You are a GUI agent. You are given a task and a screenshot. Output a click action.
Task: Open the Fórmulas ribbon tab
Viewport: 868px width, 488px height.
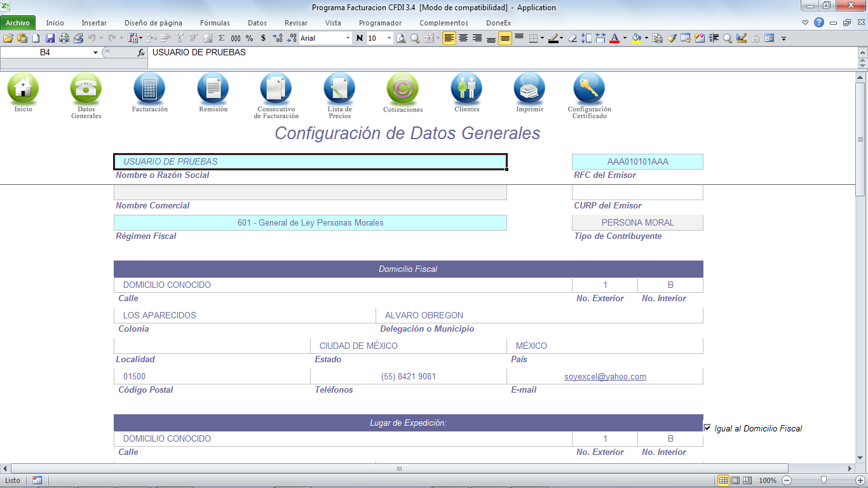coord(215,23)
